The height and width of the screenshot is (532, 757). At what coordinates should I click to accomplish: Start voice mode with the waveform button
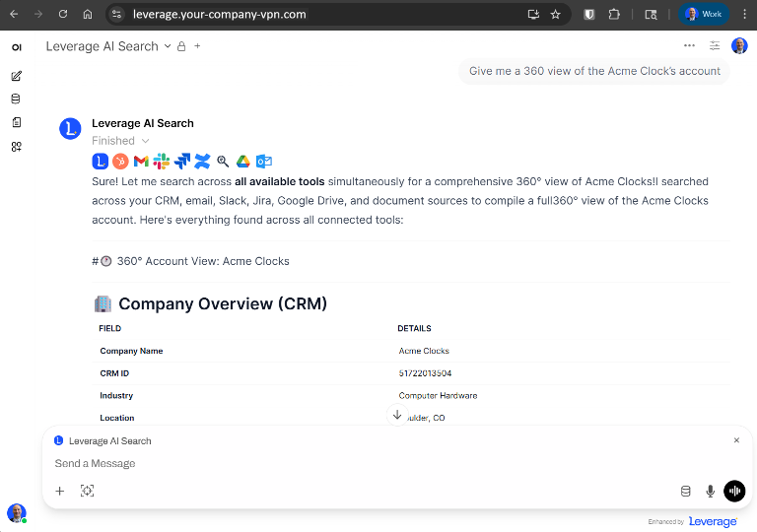734,491
